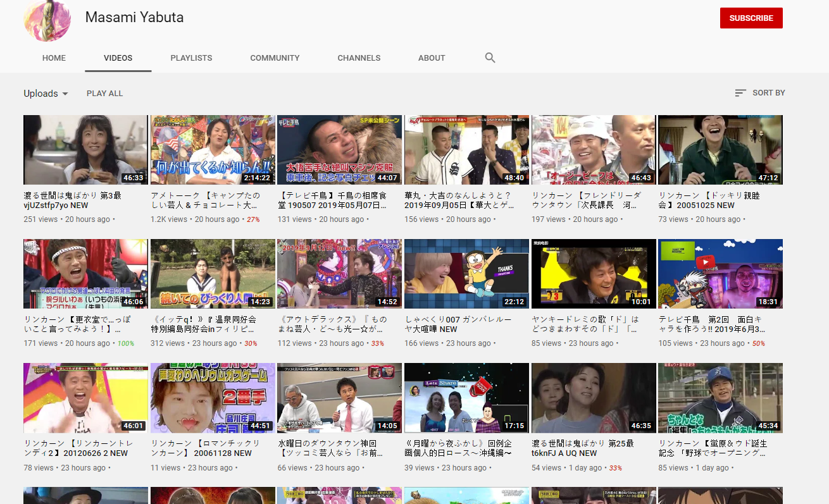Open the 18:31 video thumbnail
The image size is (829, 504).
coord(720,274)
